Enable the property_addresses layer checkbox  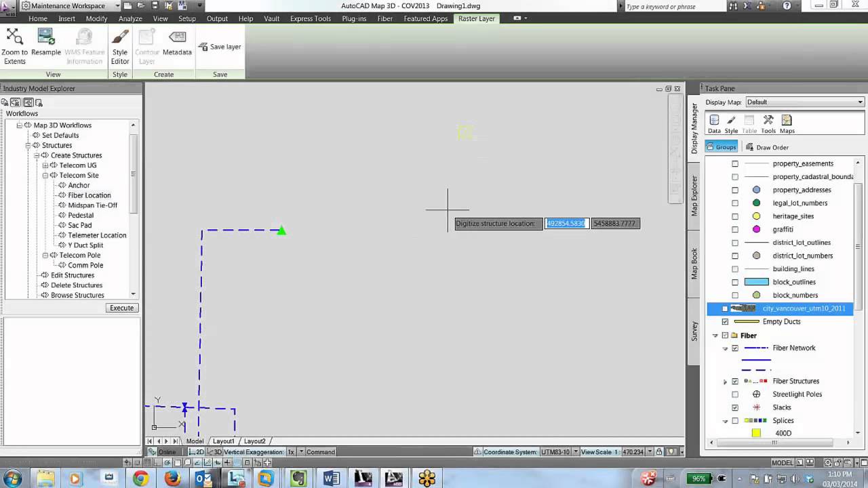[x=735, y=190]
